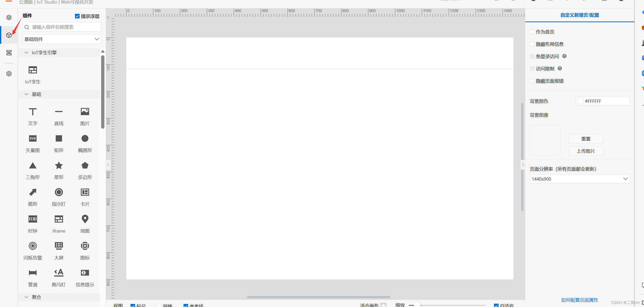The width and height of the screenshot is (644, 307).
Task: Open the 基础组件 category dropdown
Action: 62,39
